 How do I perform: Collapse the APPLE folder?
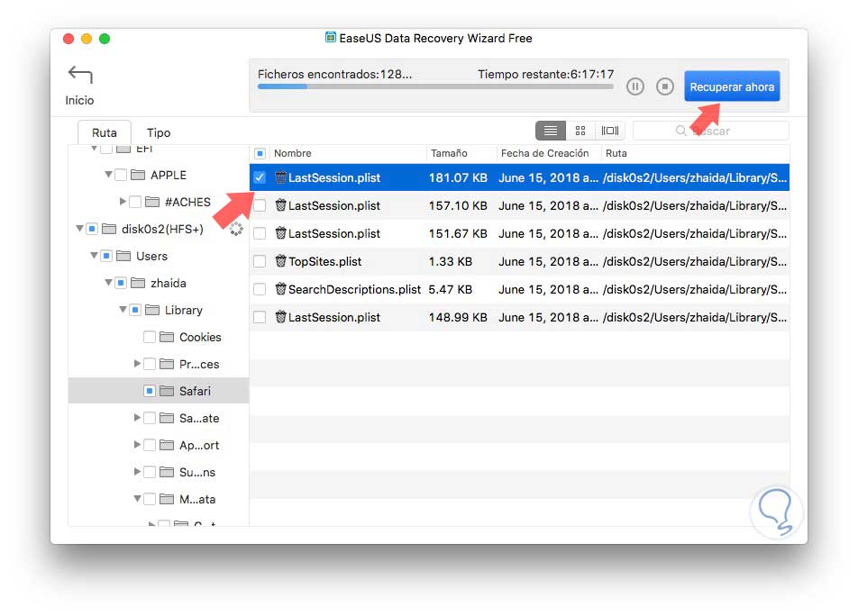coord(108,175)
